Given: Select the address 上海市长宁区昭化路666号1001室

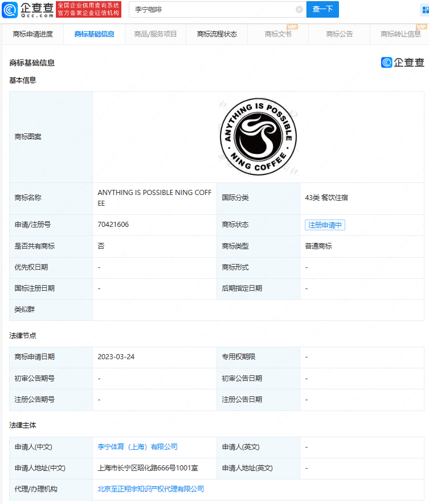Looking at the screenshot, I should point(148,468).
